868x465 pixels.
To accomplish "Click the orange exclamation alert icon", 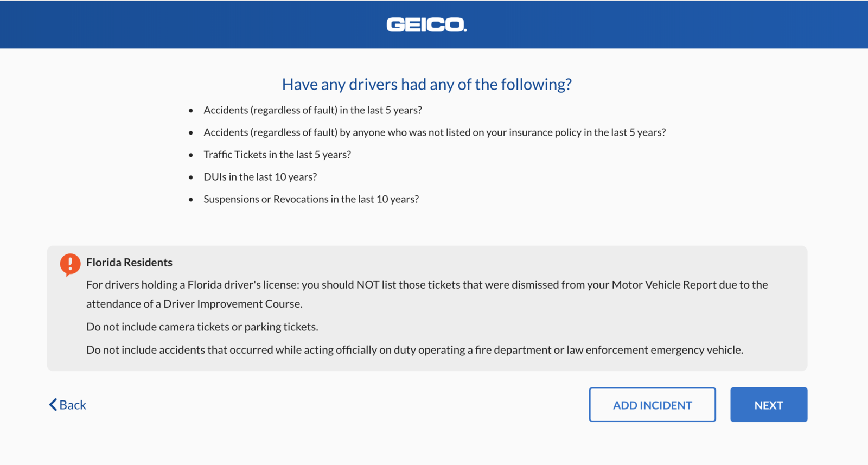I will [x=70, y=264].
